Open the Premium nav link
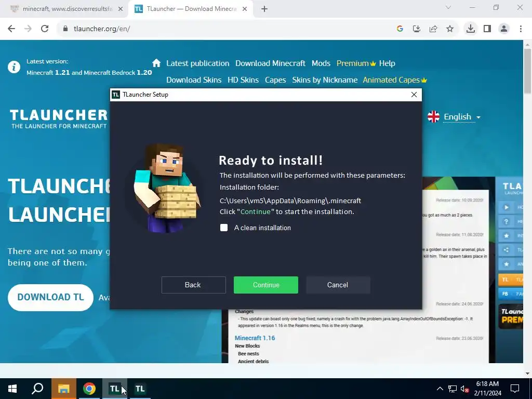532x399 pixels. click(x=356, y=63)
